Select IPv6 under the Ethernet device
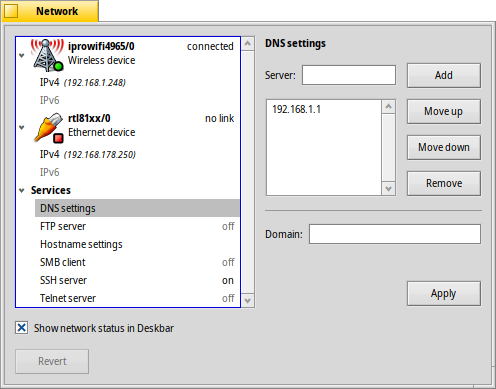 [137, 172]
